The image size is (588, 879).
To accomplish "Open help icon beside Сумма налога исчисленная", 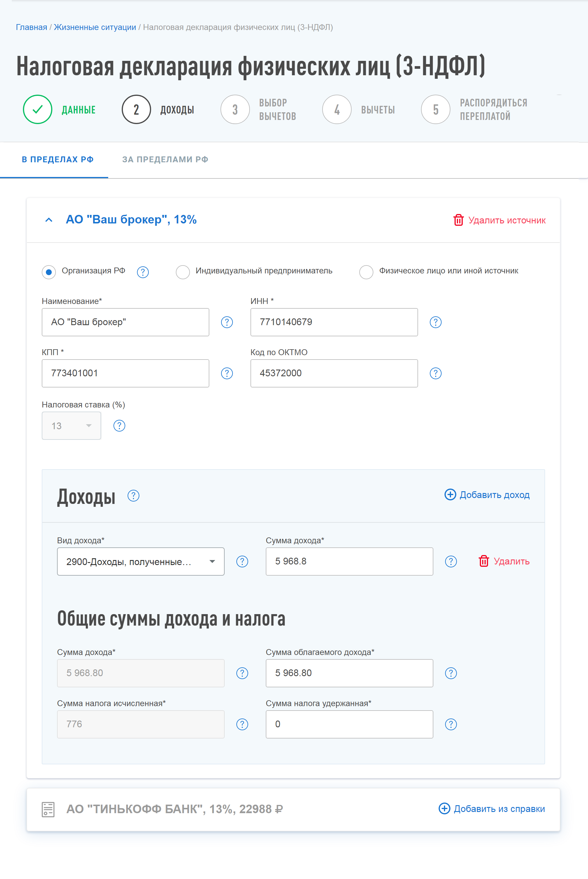I will tap(242, 724).
